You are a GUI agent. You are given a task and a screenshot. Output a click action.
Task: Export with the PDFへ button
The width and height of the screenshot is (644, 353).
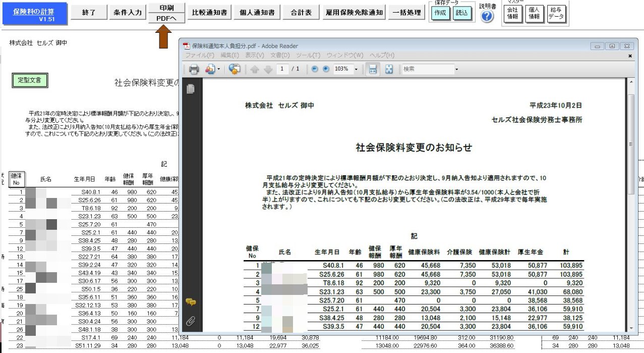coord(166,19)
